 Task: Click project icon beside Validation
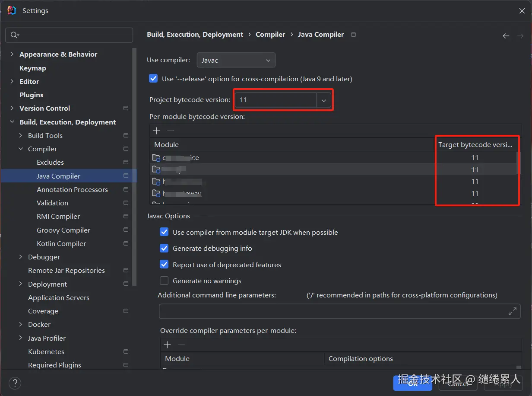(126, 203)
